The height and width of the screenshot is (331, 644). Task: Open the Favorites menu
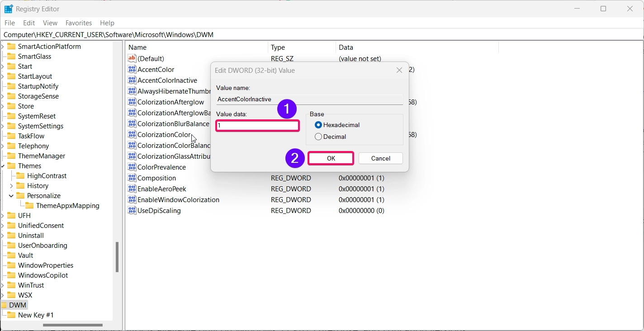79,23
